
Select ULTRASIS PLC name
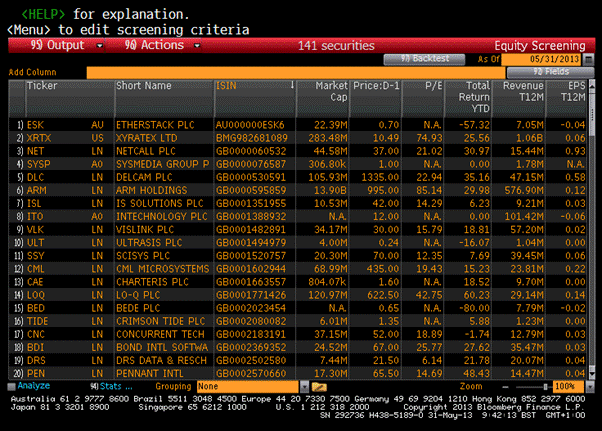[x=149, y=243]
